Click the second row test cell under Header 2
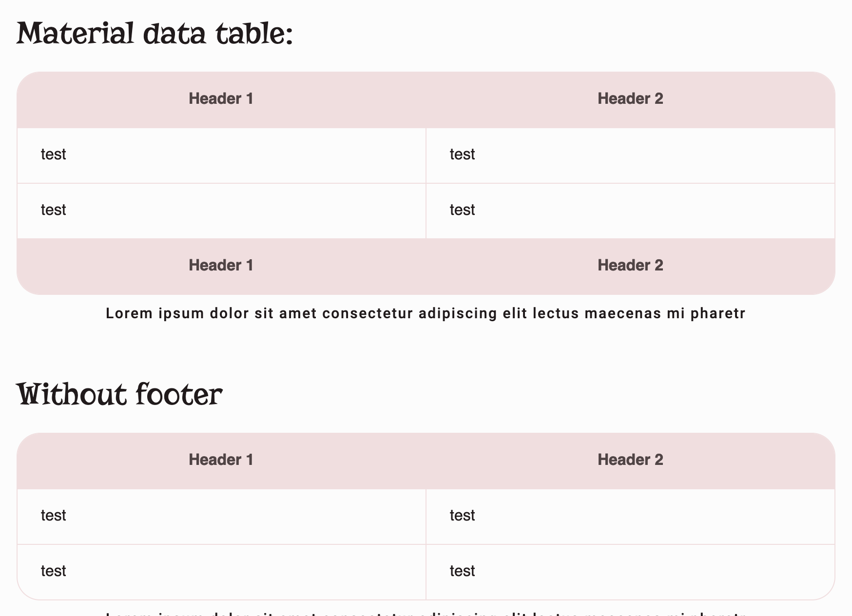This screenshot has height=616, width=852. click(462, 210)
